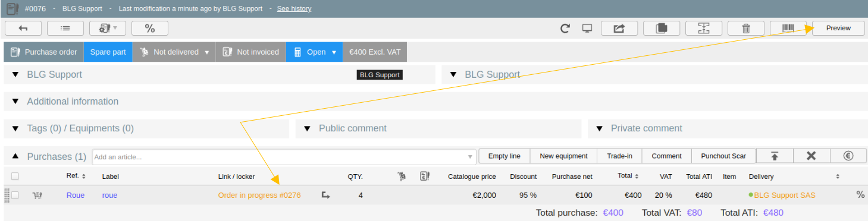Click the barcode icon button
The image size is (868, 224).
click(x=788, y=28)
